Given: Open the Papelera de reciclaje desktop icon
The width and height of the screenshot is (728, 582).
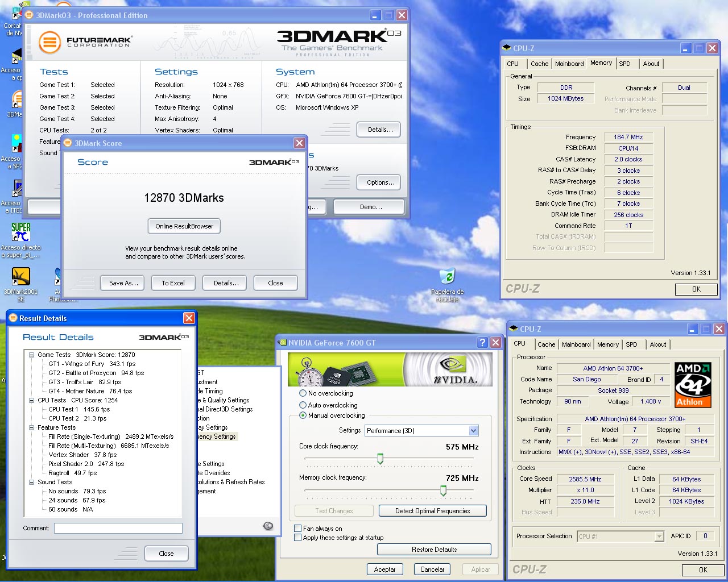Looking at the screenshot, I should [x=448, y=277].
